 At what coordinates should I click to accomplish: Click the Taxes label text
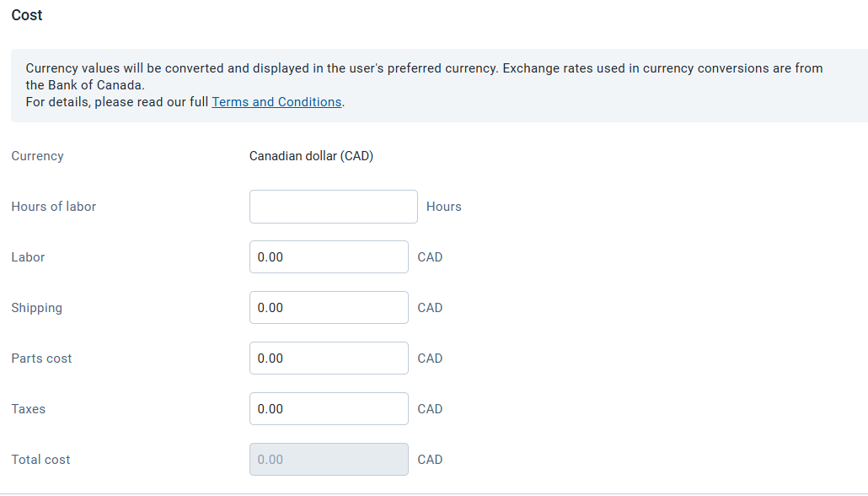click(29, 409)
